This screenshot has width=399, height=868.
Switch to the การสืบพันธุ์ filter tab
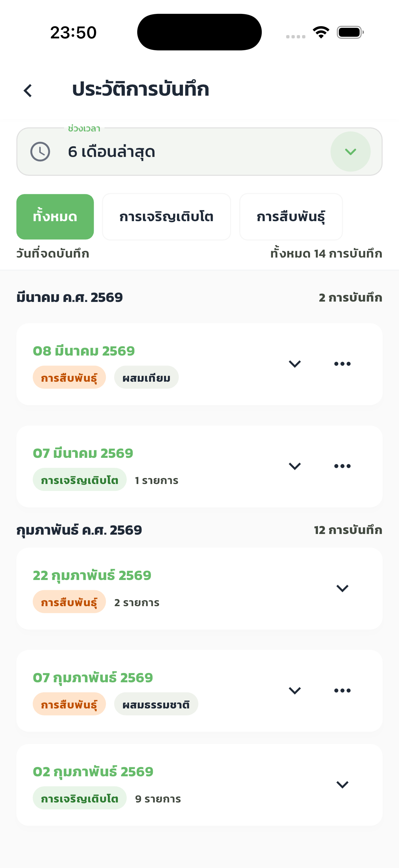[x=290, y=217]
